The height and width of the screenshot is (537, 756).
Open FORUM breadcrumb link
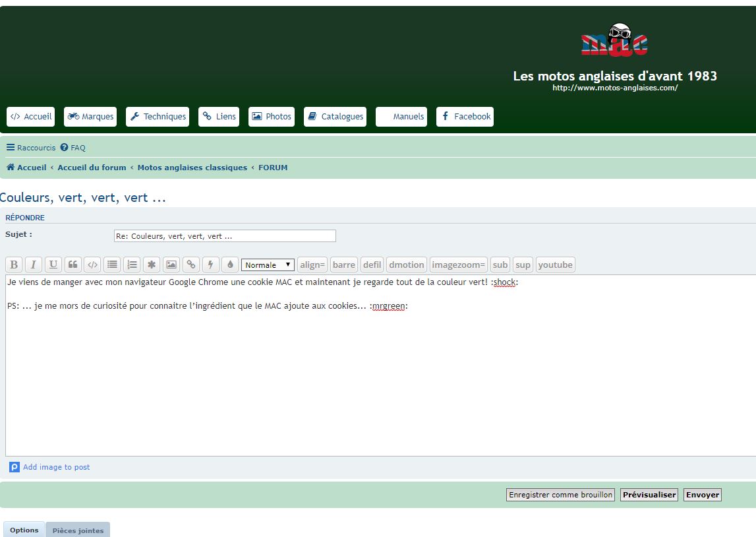(x=273, y=168)
